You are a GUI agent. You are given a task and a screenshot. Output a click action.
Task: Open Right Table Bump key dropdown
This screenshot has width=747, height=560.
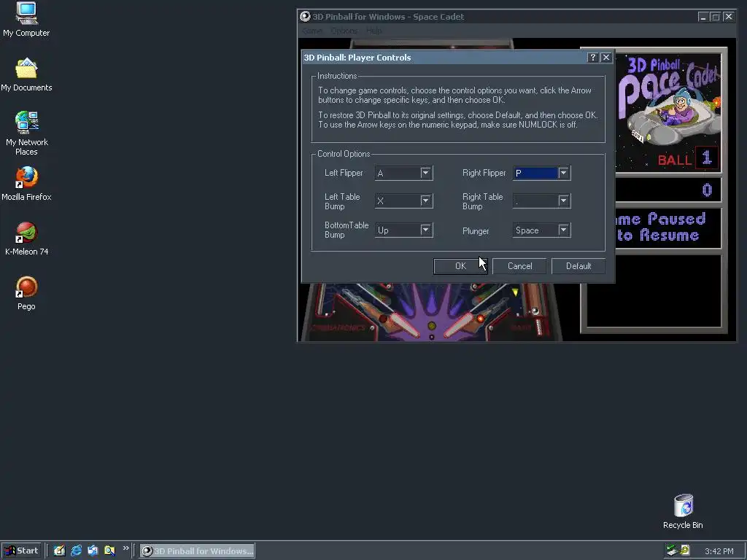(564, 201)
